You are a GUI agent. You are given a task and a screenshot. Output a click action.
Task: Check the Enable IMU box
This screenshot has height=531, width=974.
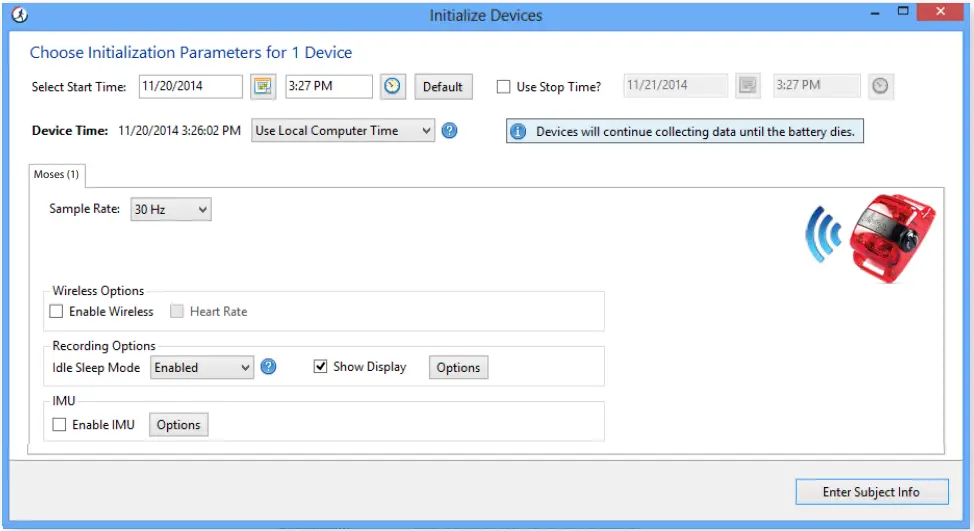tap(59, 425)
